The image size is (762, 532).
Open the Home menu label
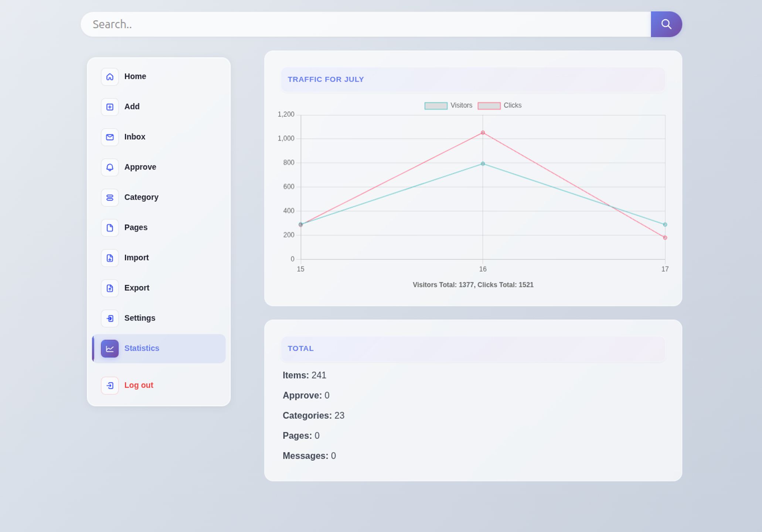pyautogui.click(x=135, y=76)
